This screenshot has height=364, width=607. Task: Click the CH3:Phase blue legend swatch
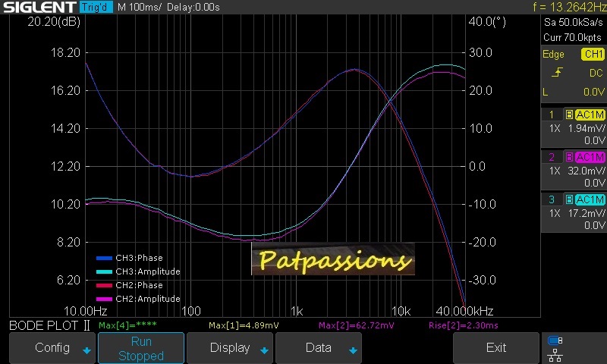point(103,258)
